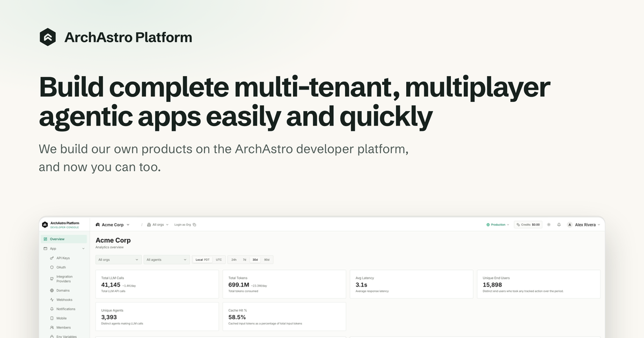
Task: Select the 24h time range
Action: coord(234,260)
